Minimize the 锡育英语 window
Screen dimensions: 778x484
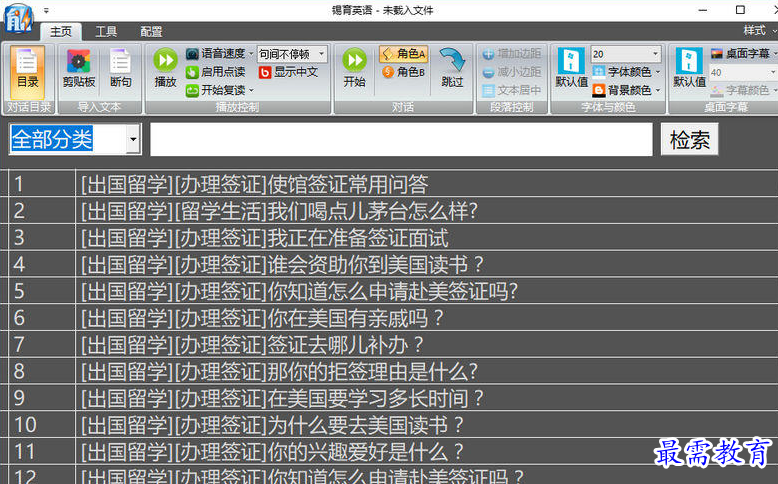[x=702, y=10]
